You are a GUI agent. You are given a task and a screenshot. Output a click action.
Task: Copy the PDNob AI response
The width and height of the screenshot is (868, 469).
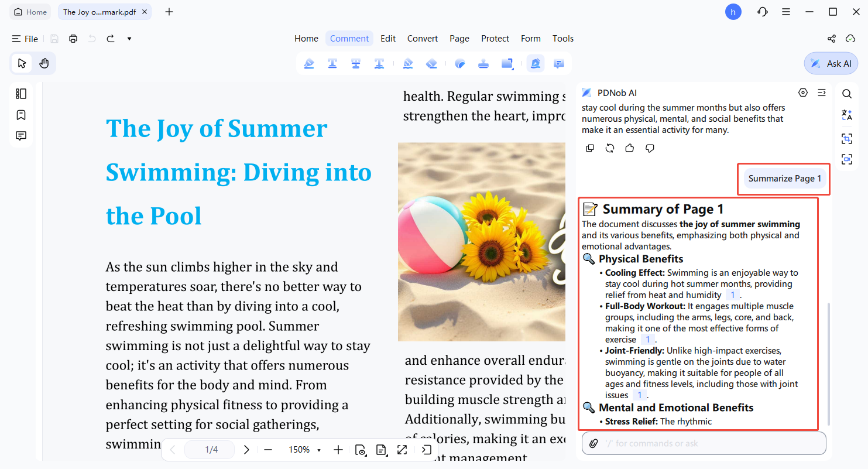[590, 148]
